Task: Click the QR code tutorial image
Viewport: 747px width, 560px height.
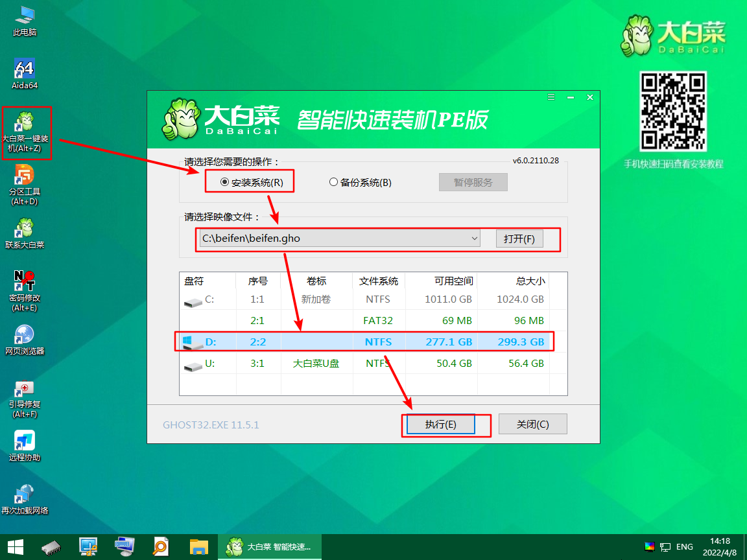Action: (673, 111)
